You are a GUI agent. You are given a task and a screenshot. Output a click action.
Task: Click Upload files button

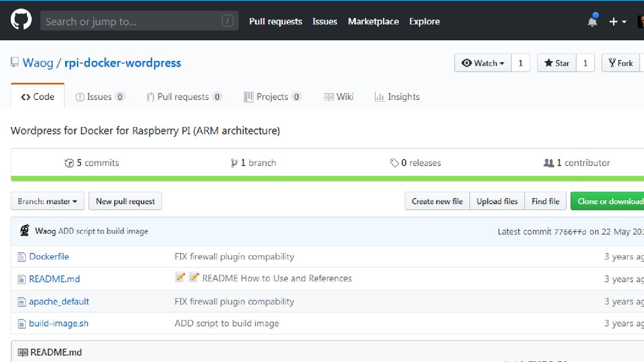497,201
